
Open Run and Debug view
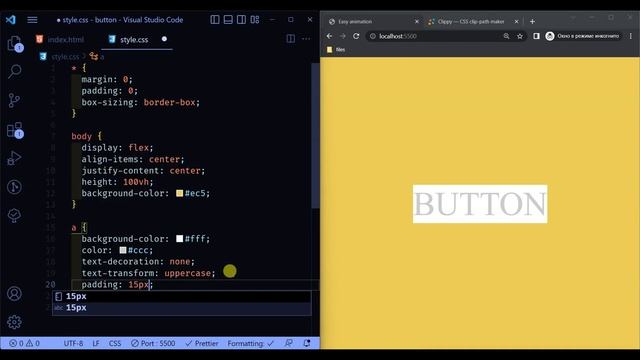click(x=15, y=158)
